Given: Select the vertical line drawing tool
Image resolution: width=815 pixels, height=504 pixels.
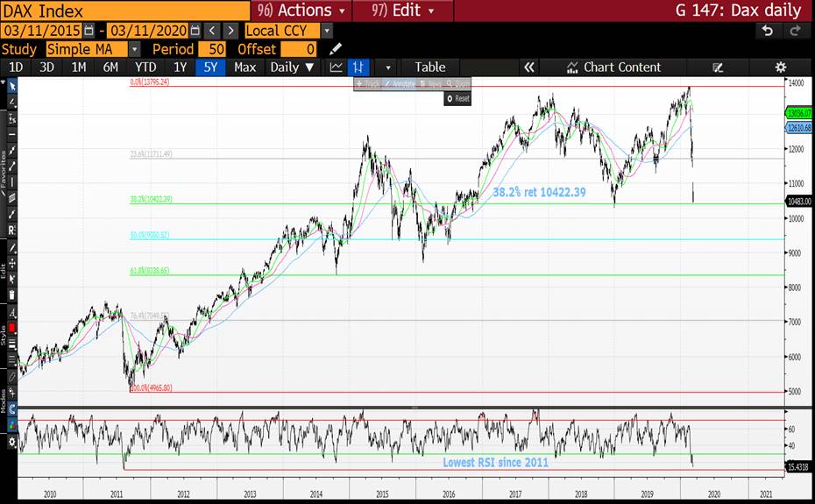Looking at the screenshot, I should [x=12, y=182].
